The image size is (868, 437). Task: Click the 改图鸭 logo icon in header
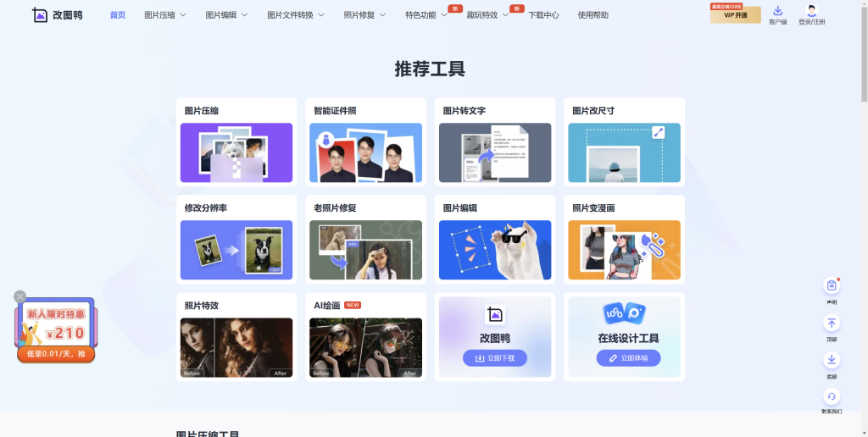[x=40, y=15]
